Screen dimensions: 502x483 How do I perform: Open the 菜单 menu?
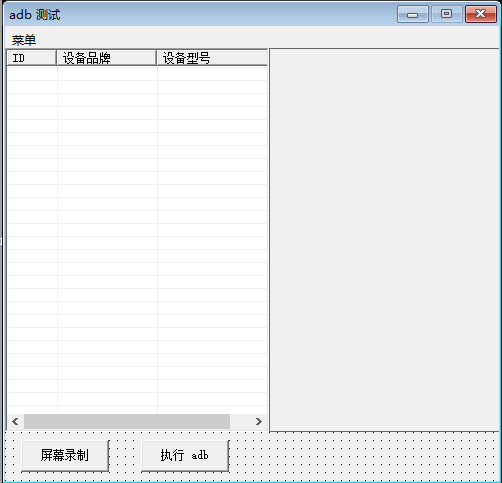click(23, 40)
